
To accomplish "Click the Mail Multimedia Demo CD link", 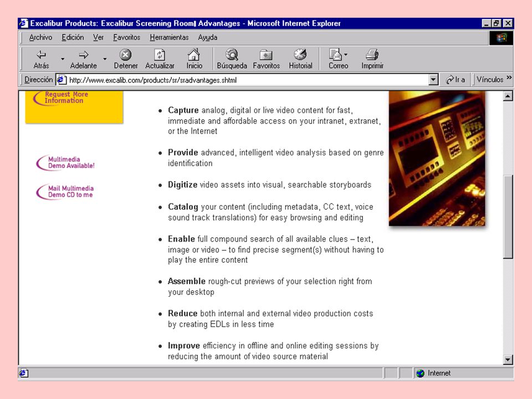I will point(65,192).
